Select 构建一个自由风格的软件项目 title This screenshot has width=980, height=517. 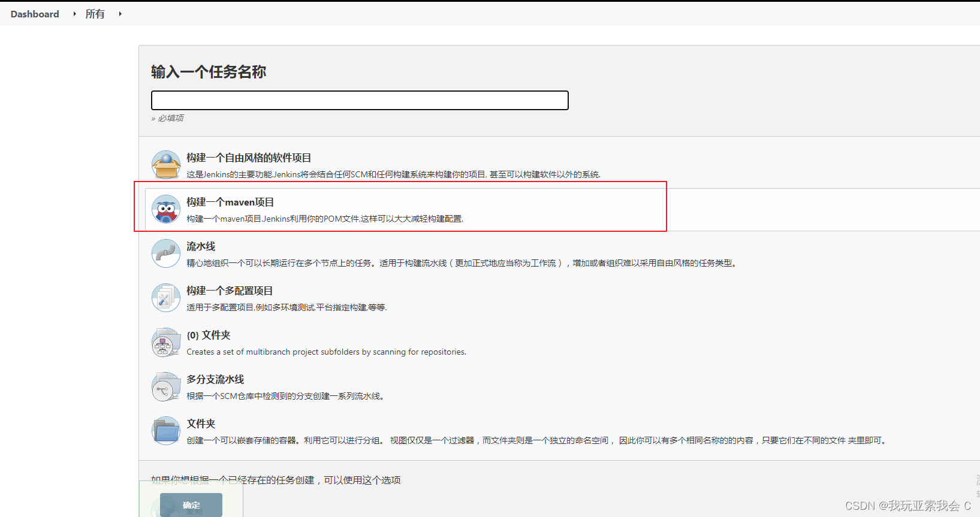pos(249,158)
